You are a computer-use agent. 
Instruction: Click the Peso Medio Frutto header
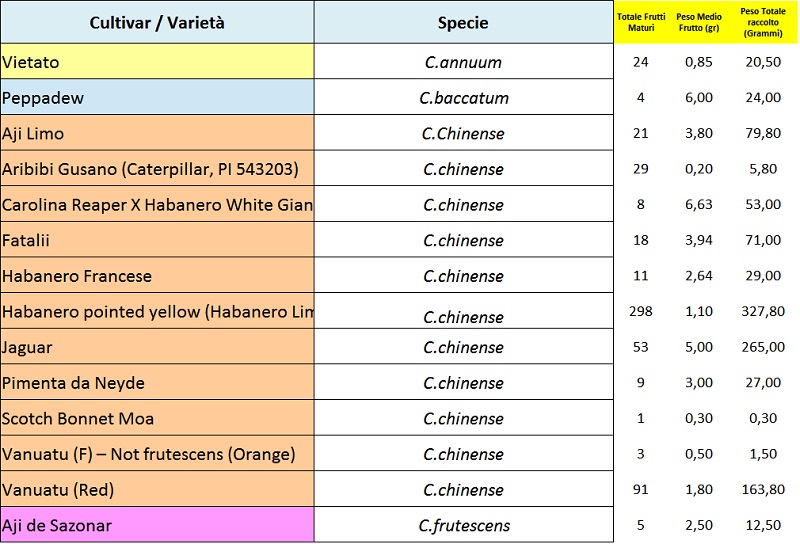pos(698,22)
